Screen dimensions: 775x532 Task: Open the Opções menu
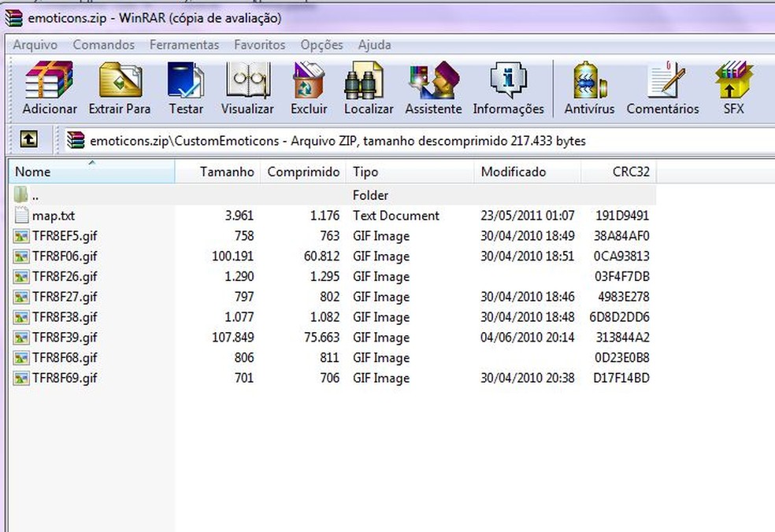(x=322, y=44)
